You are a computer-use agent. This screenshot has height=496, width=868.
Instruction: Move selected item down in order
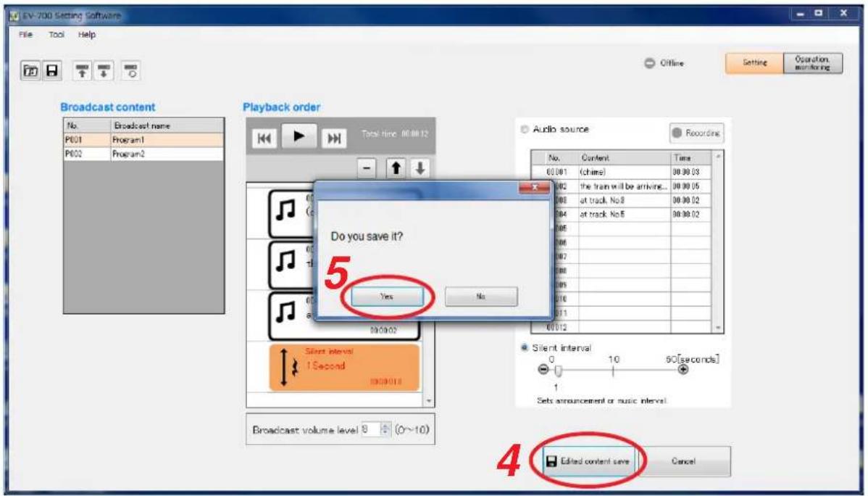420,168
